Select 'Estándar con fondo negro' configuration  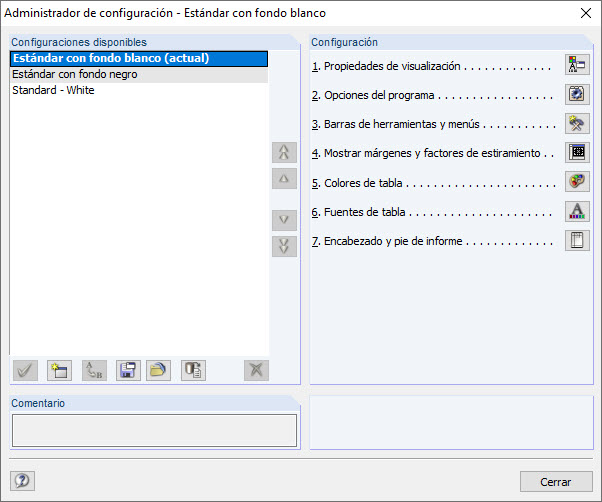(x=139, y=74)
